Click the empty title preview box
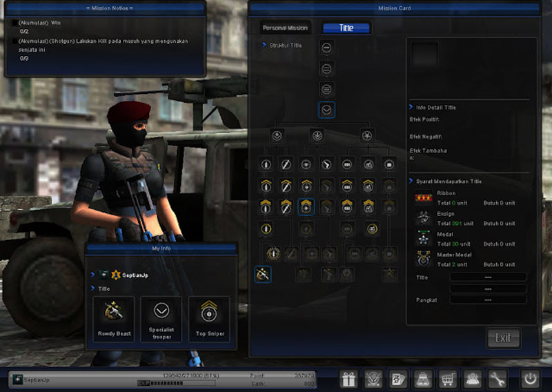This screenshot has width=552, height=392. (425, 54)
